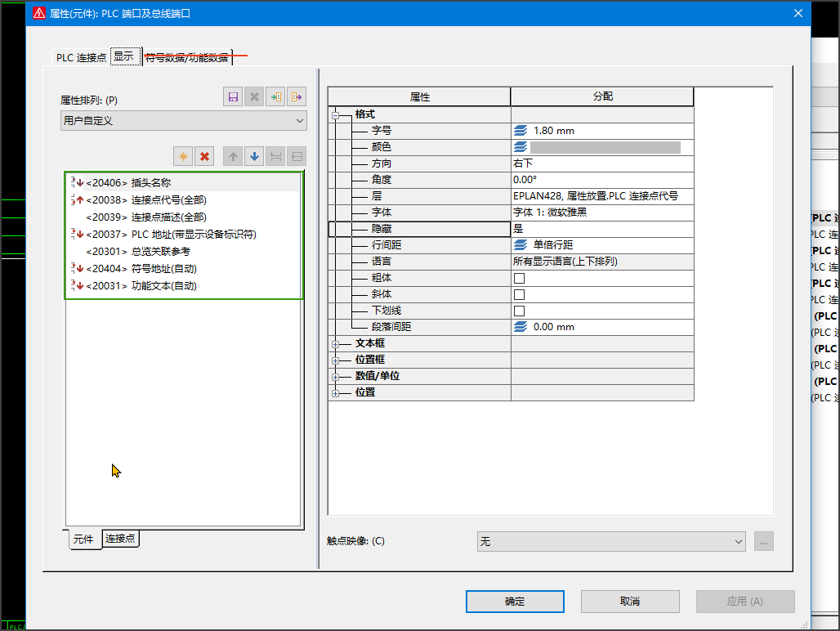Click the import arrangement icon
The width and height of the screenshot is (840, 631).
[x=275, y=97]
